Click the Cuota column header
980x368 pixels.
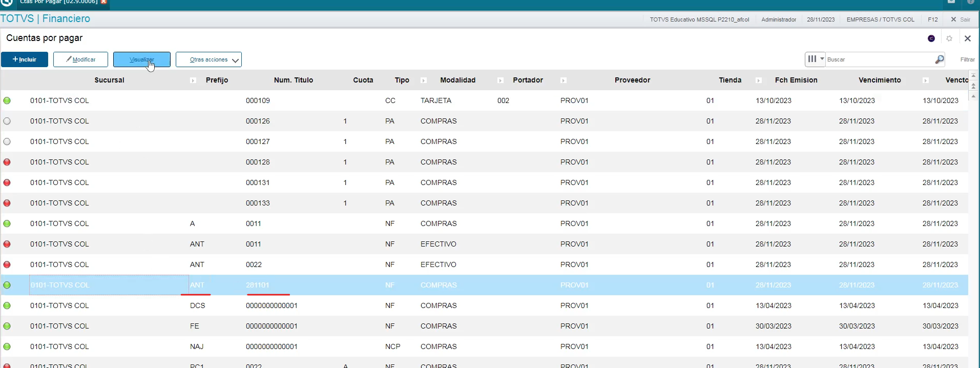363,80
